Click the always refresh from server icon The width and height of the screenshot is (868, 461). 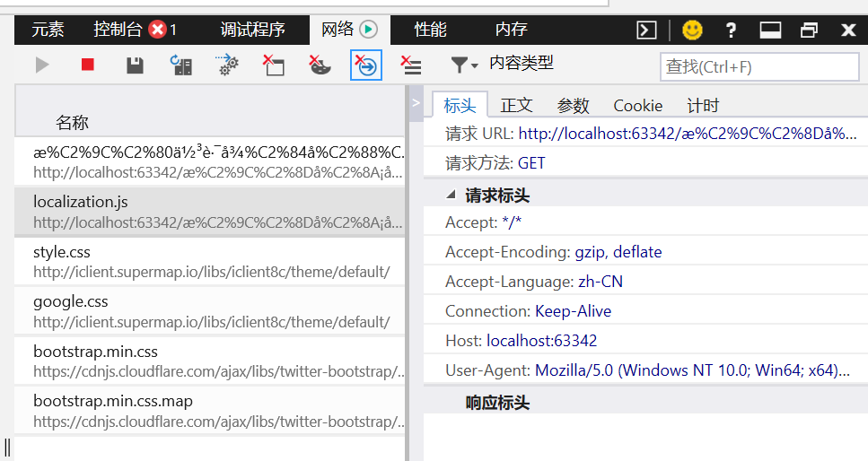point(181,65)
